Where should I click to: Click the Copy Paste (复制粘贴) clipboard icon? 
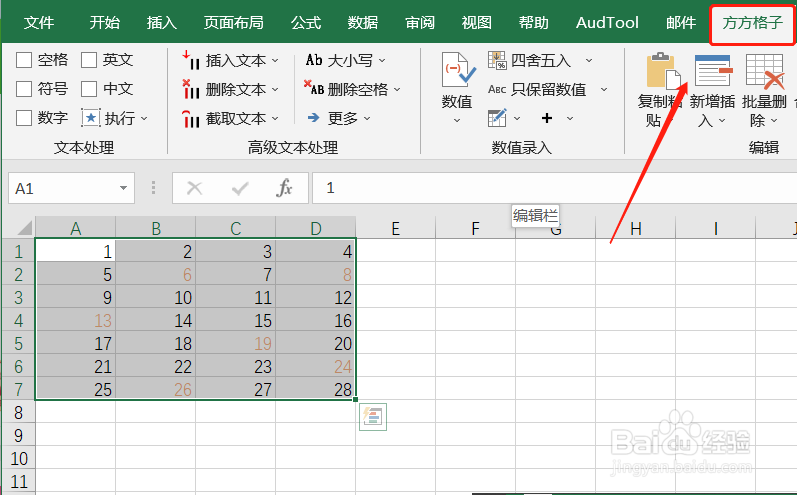coord(663,70)
